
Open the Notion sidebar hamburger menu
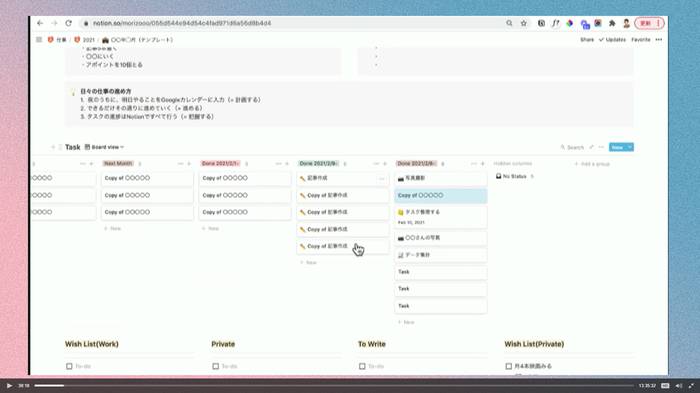click(39, 40)
